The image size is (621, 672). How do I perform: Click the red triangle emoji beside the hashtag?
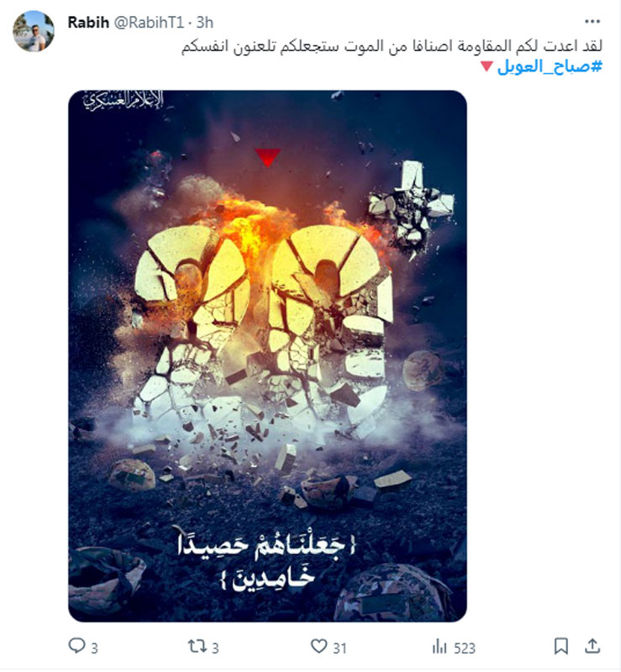point(487,66)
